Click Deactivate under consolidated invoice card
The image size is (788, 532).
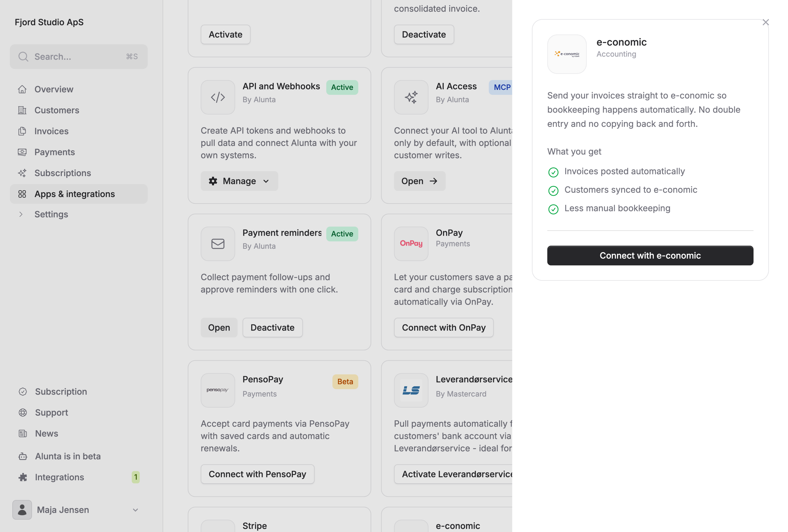click(424, 34)
